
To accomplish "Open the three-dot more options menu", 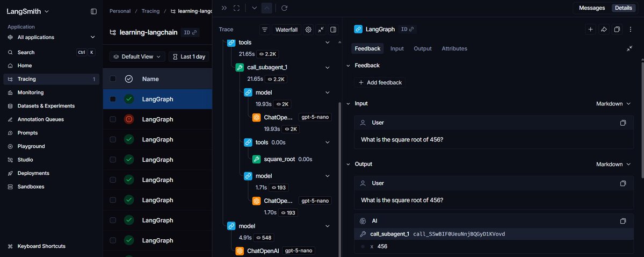I will click(631, 29).
